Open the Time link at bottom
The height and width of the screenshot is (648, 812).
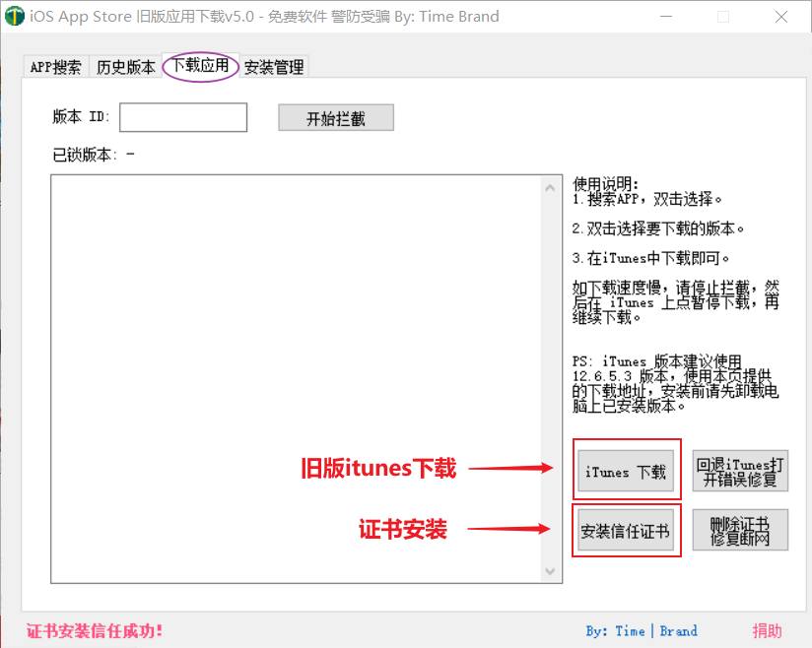(631, 631)
